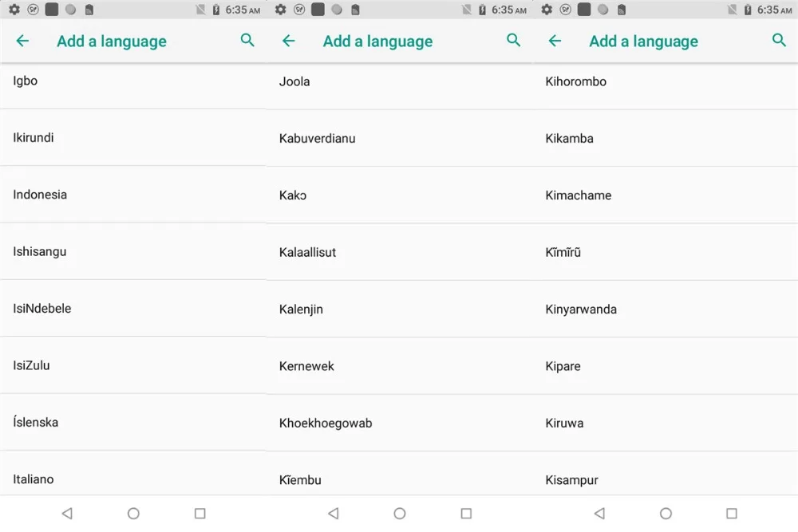Choose Kabuverdianu
The image size is (798, 532).
tap(399, 138)
